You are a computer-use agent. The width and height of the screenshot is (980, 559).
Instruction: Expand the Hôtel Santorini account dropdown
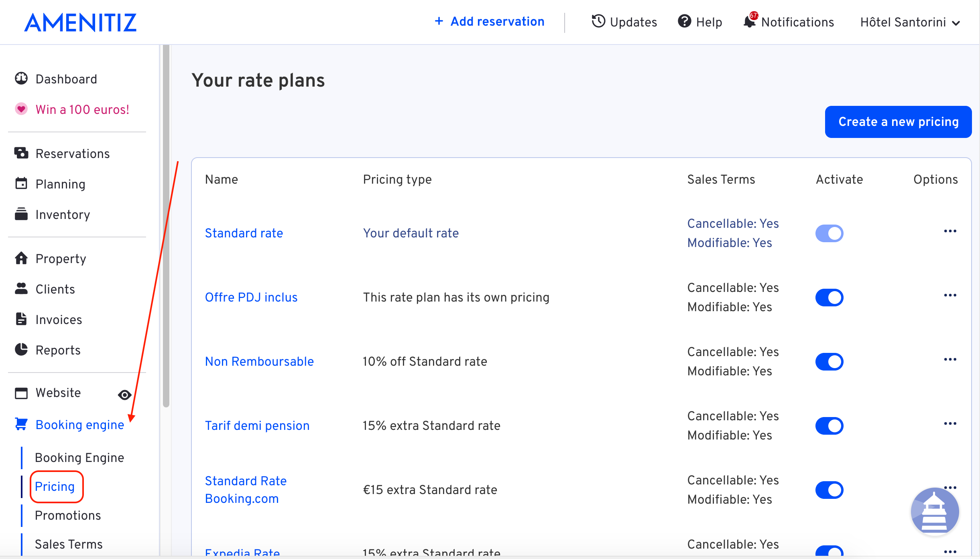coord(910,22)
